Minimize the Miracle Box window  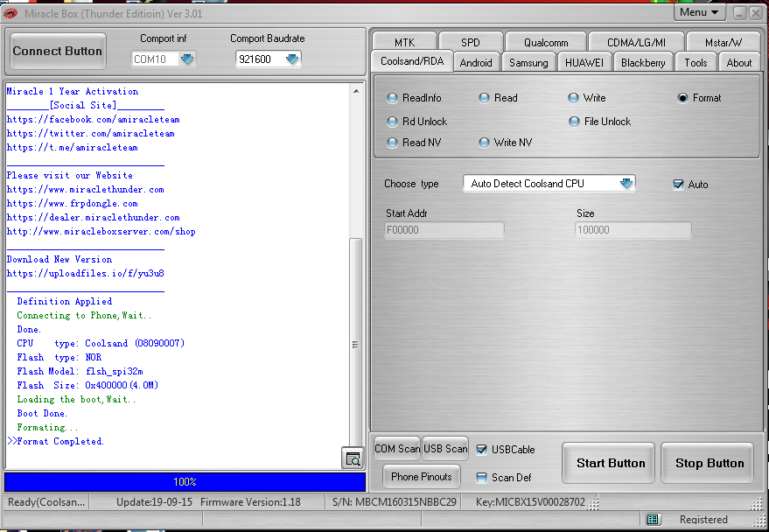point(740,13)
